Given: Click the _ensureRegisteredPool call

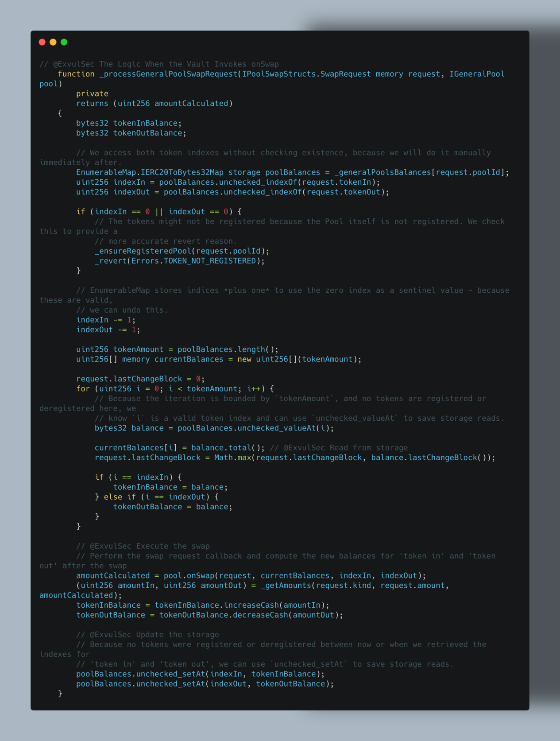Looking at the screenshot, I should [x=143, y=251].
